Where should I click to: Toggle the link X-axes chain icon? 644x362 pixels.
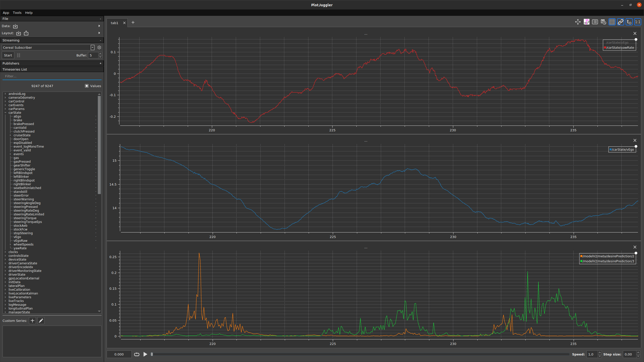620,22
